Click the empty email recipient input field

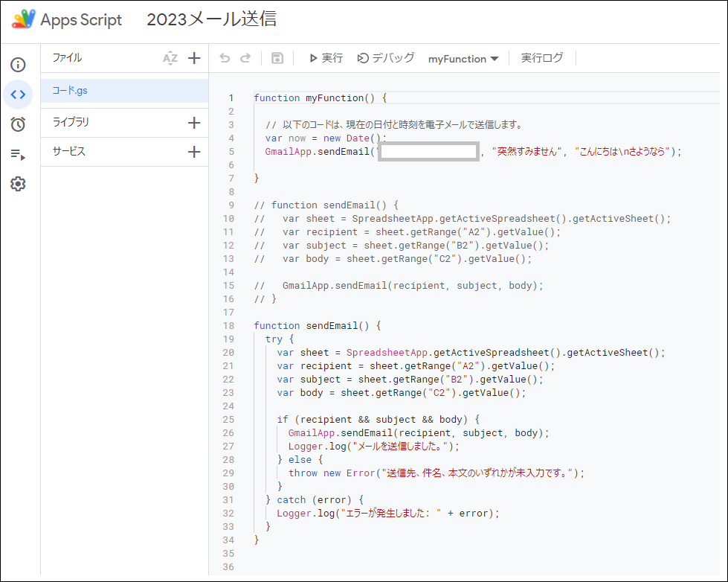coord(429,151)
